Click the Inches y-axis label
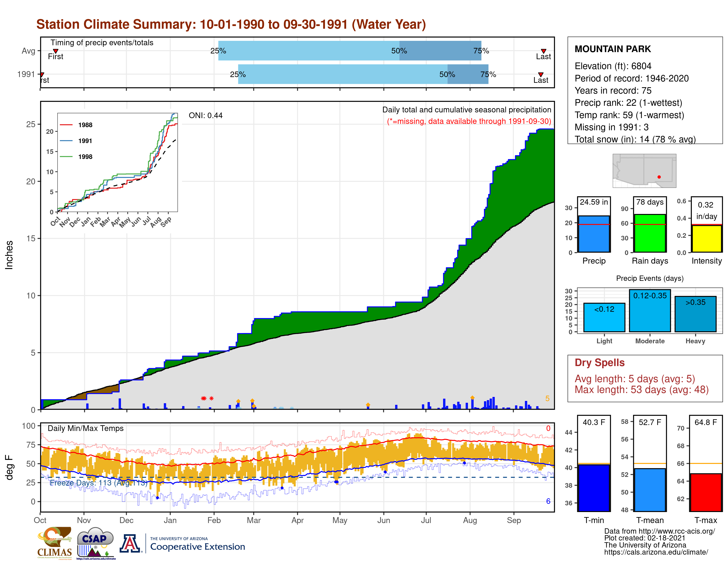The height and width of the screenshot is (563, 728). (x=9, y=255)
